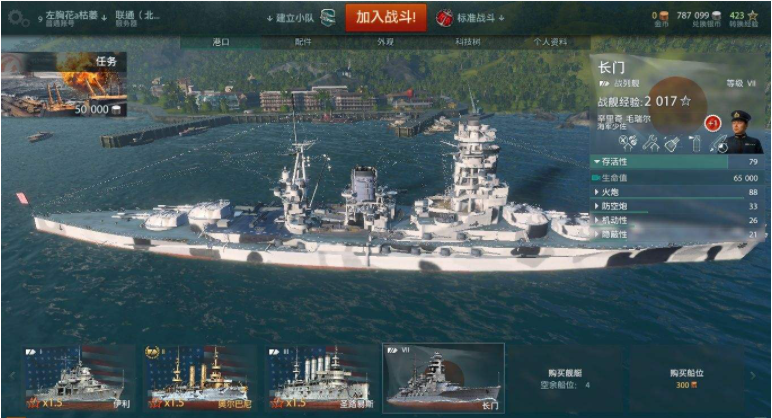The image size is (772, 418).
Task: Click the red +1 commander skill point badge
Action: 712,123
